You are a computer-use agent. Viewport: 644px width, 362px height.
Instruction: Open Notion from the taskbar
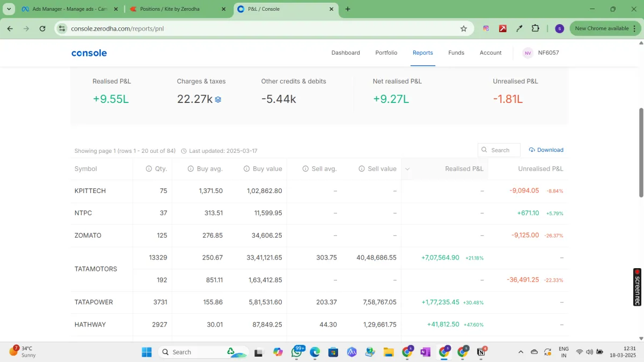[x=481, y=352]
